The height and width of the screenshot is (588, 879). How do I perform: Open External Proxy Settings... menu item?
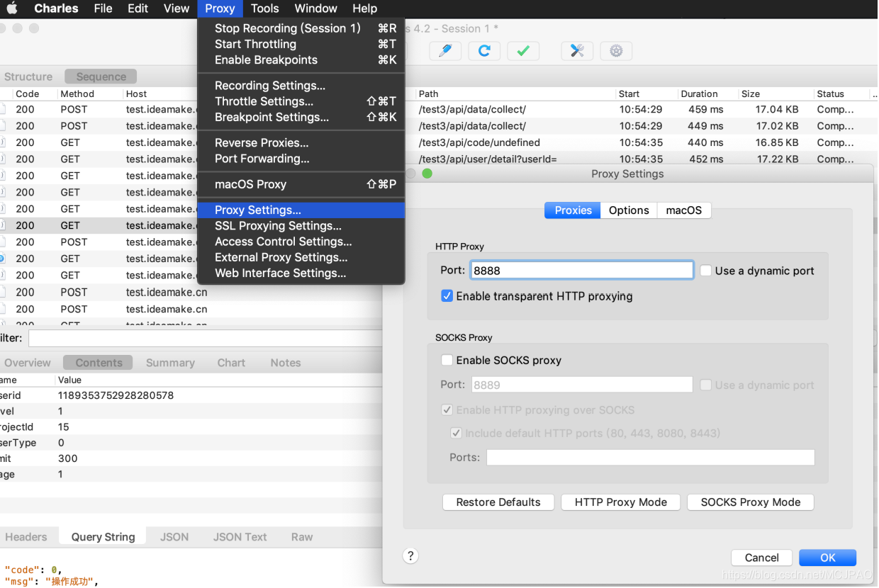pyautogui.click(x=301, y=257)
